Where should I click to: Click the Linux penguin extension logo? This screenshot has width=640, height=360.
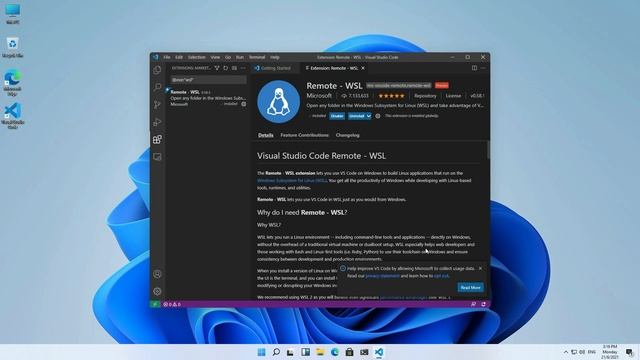[279, 102]
